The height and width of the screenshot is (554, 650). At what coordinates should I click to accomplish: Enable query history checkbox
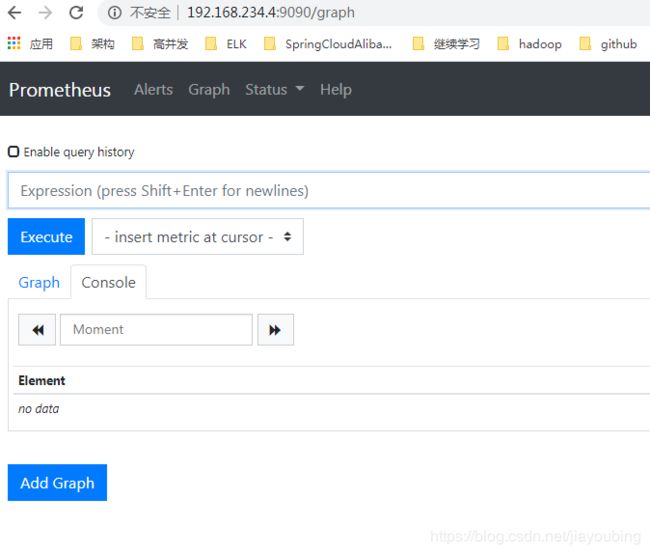click(x=14, y=152)
